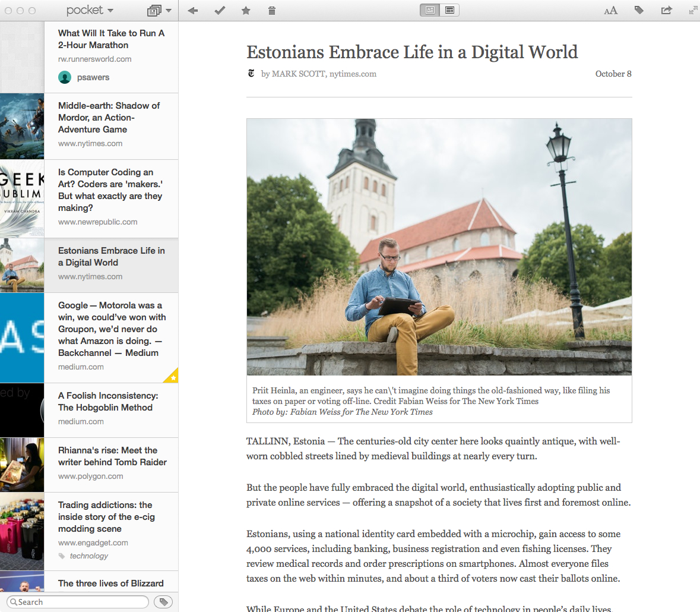Screen dimensions: 700x612
Task: Open Trading addictions: the e-cig modding article
Action: (x=89, y=532)
